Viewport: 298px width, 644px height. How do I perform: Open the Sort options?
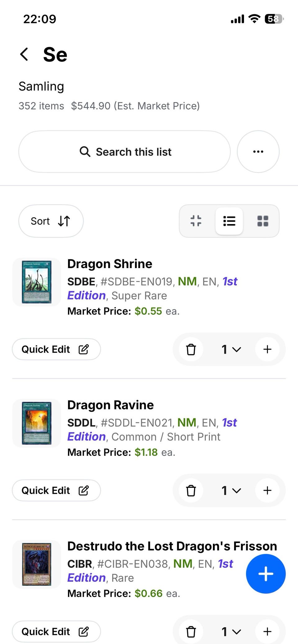point(51,221)
